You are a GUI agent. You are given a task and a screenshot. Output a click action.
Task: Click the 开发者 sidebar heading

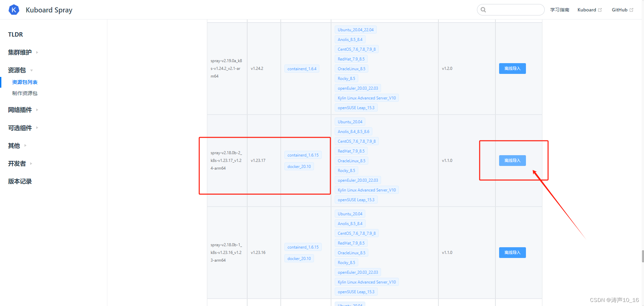(17, 164)
